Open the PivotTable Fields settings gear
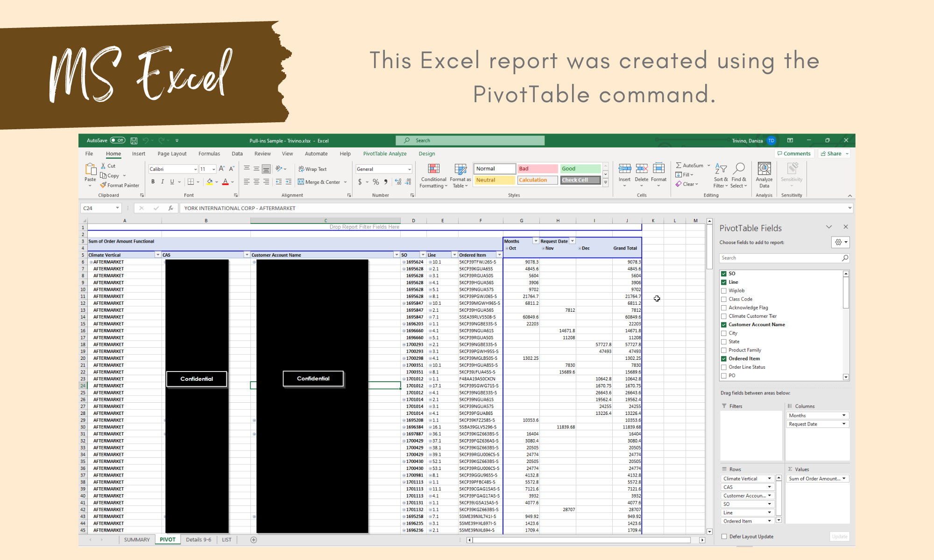Viewport: 934px width, 560px height. pyautogui.click(x=839, y=242)
